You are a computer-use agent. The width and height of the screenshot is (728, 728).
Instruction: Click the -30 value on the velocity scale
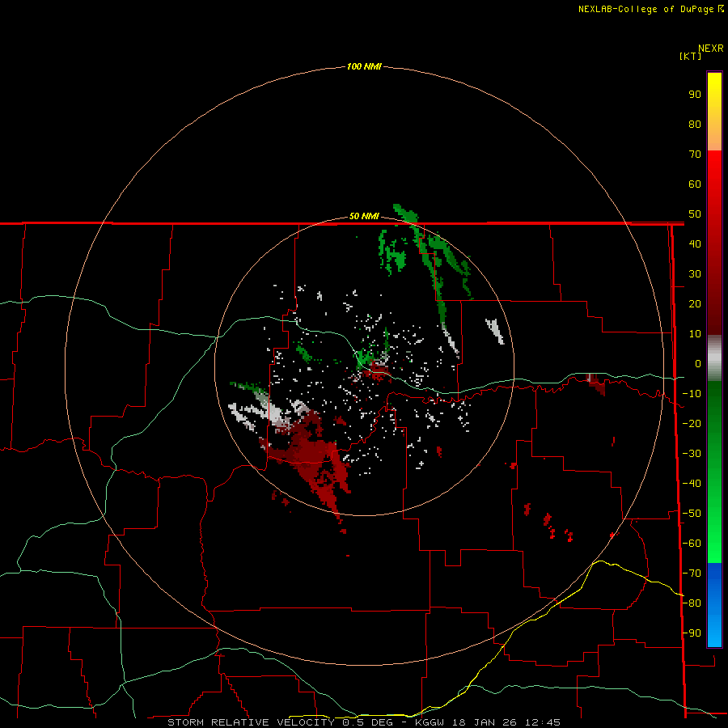692,454
